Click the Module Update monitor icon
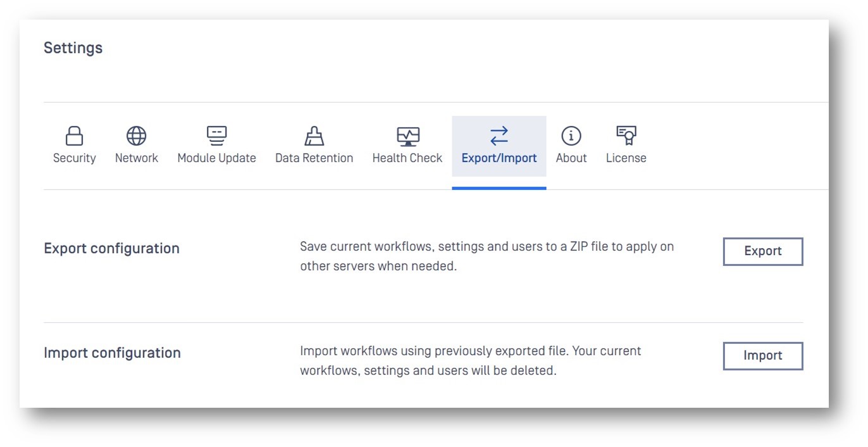This screenshot has height=447, width=868. [x=216, y=135]
